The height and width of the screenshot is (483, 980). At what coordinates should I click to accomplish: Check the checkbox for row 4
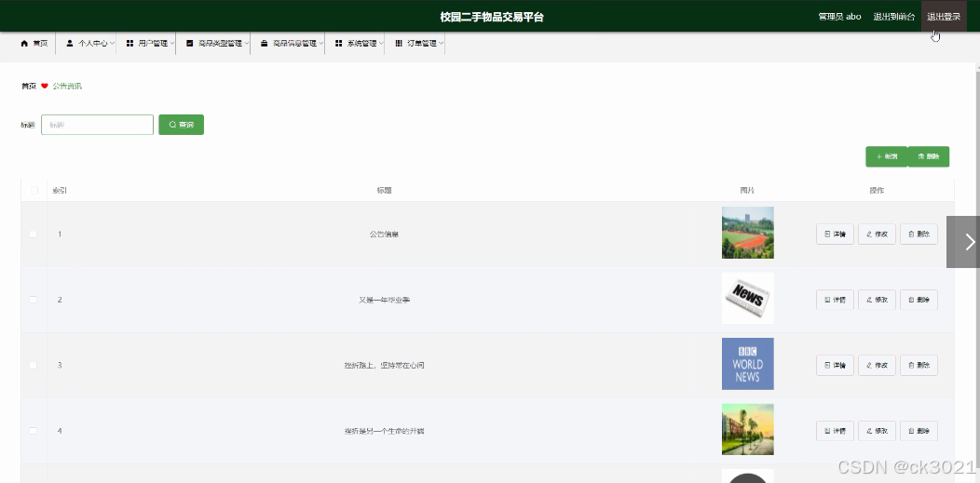(x=34, y=431)
